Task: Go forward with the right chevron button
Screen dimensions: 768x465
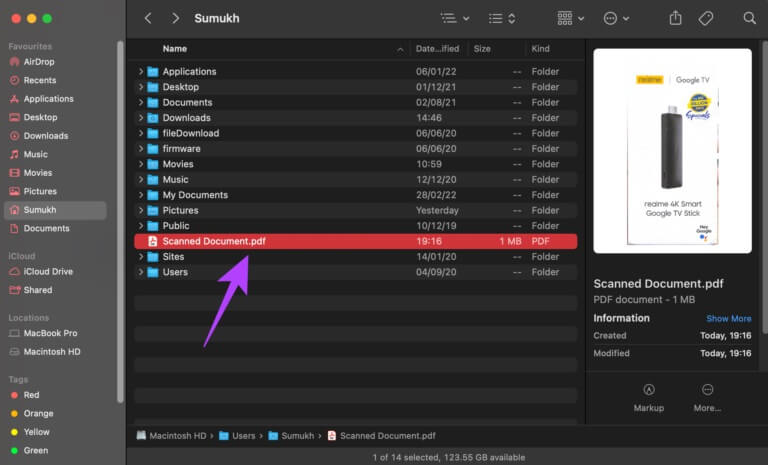Action: [175, 19]
